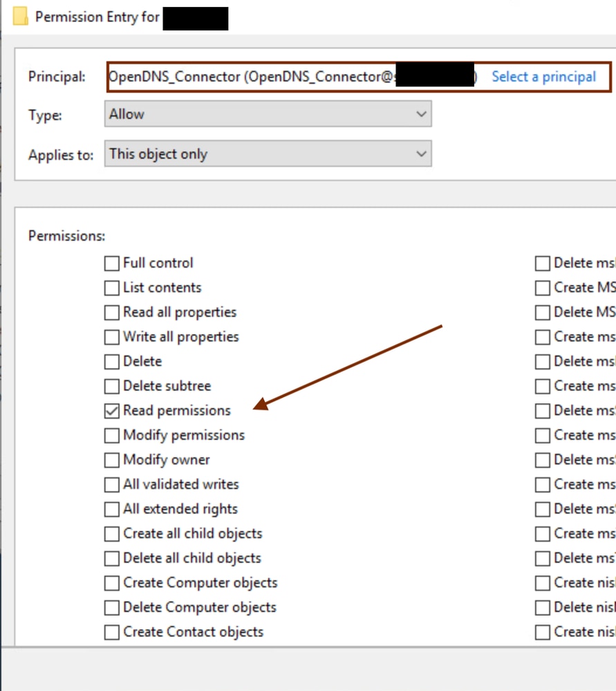This screenshot has width=616, height=691.
Task: Click the Select a principal link
Action: (543, 77)
